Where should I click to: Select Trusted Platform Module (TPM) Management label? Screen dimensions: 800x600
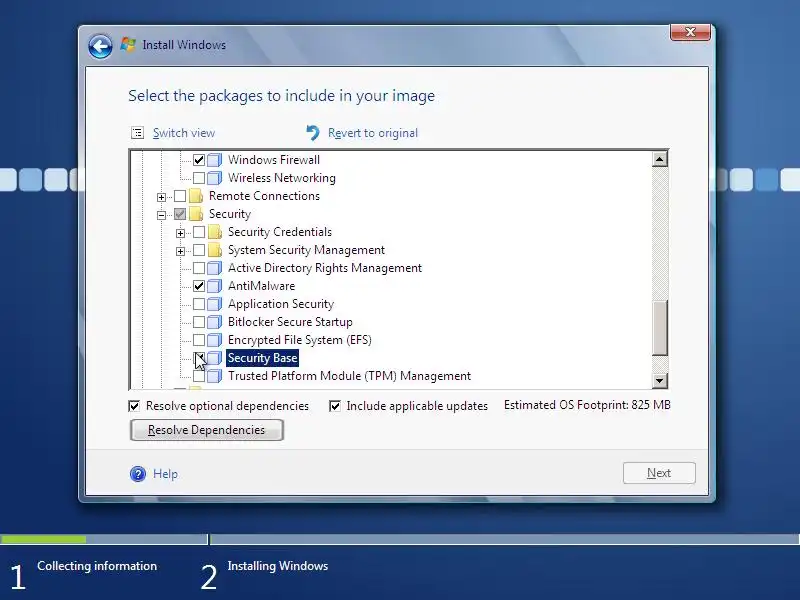349,376
